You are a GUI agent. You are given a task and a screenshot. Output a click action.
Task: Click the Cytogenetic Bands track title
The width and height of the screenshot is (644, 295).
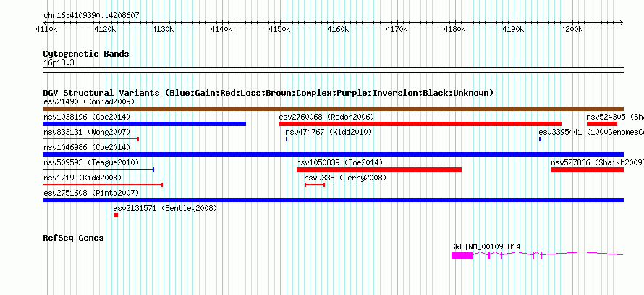pos(86,54)
